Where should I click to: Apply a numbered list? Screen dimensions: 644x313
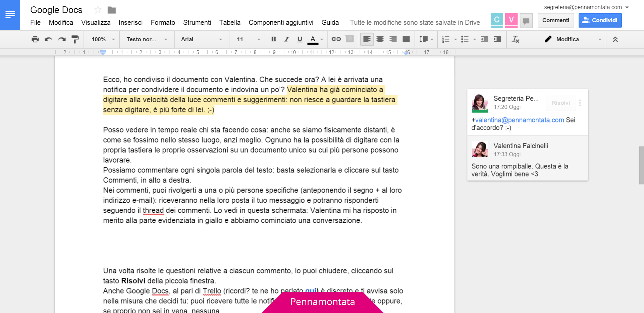tap(446, 39)
